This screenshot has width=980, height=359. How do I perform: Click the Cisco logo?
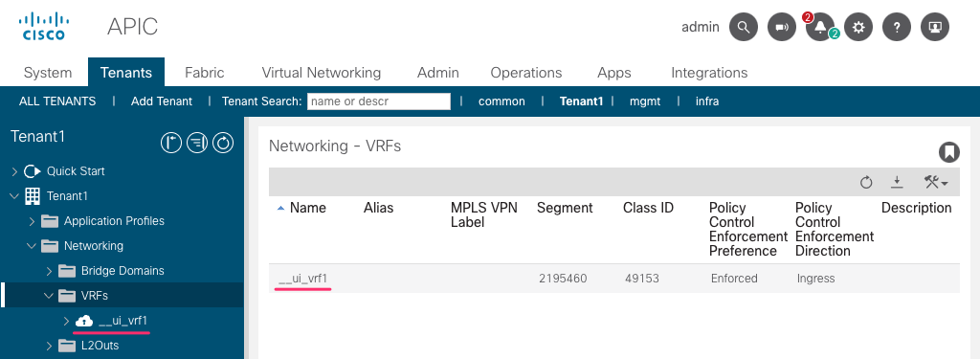coord(43,27)
